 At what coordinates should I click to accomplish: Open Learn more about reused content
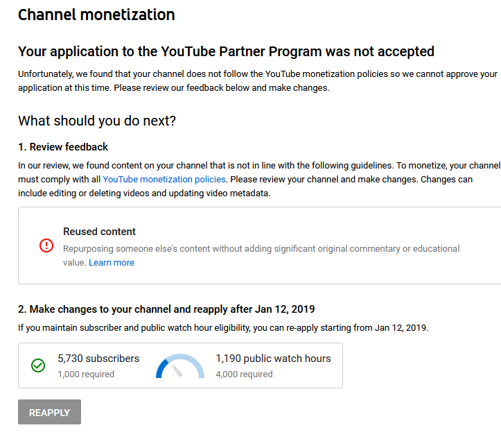tap(112, 263)
